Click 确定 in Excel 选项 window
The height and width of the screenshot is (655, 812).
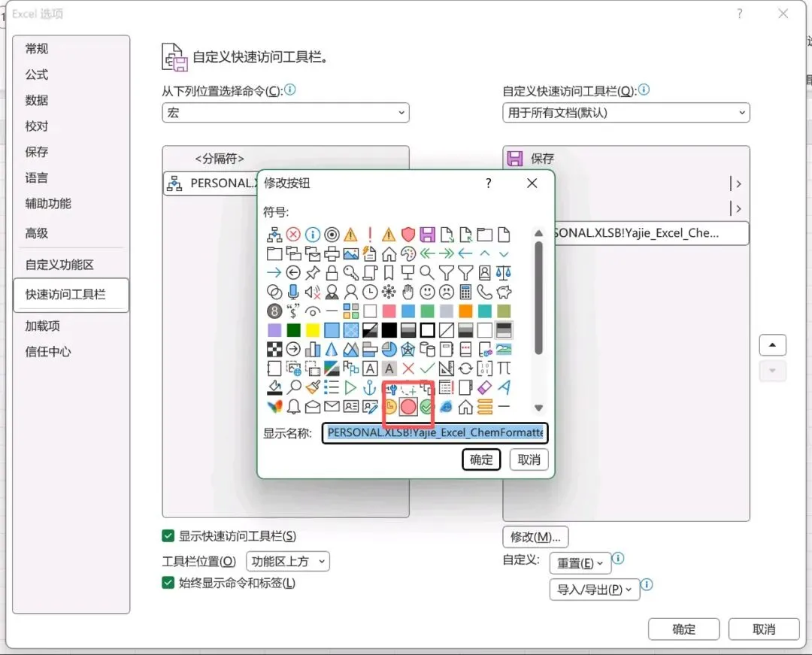point(683,629)
